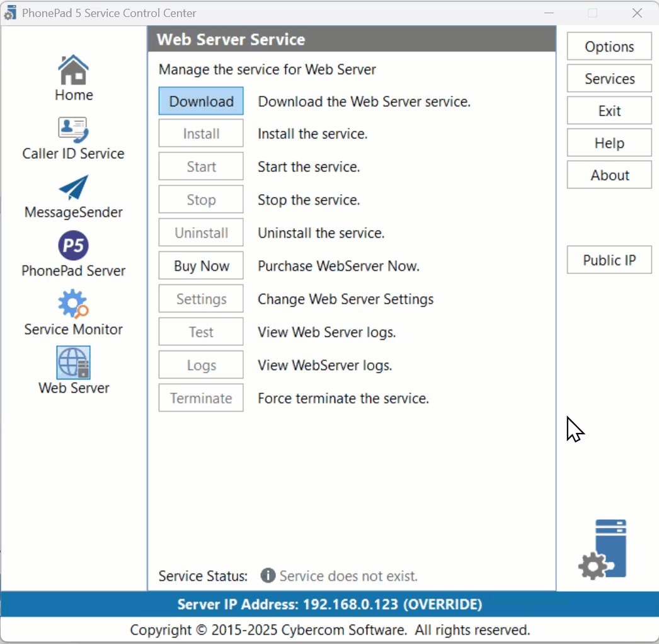The height and width of the screenshot is (644, 659).
Task: Open the Help button
Action: pos(609,142)
